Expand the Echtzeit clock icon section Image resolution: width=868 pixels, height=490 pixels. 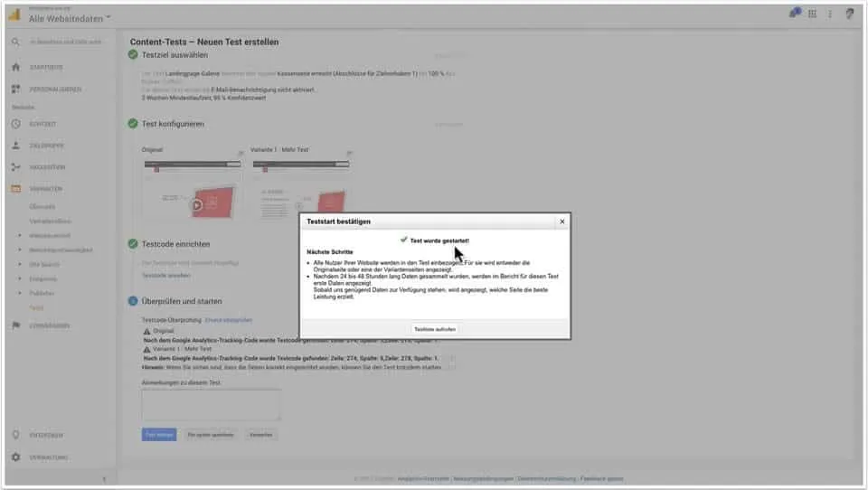(15, 124)
